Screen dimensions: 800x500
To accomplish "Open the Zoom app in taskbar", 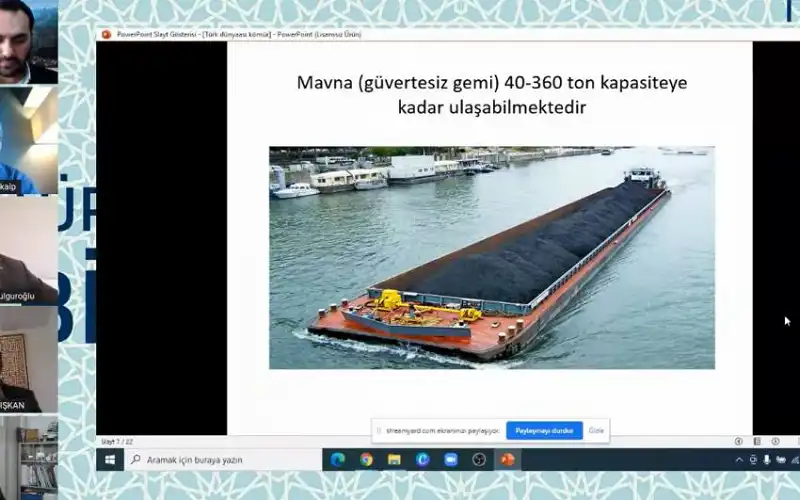I will click(450, 459).
